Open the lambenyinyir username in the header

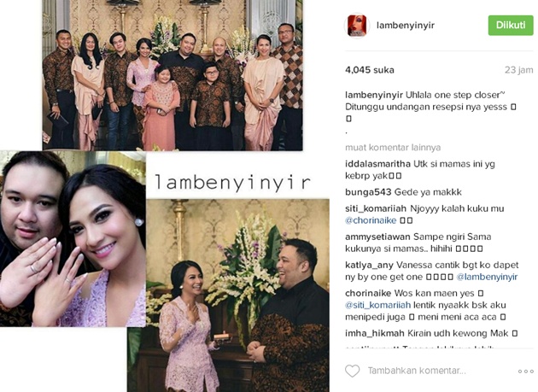coord(406,26)
